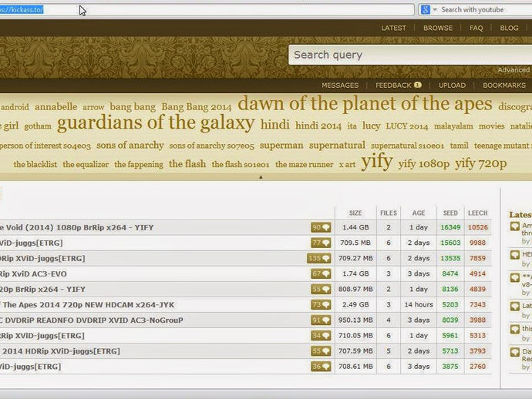
Task: Sort torrents by FILES column header
Action: (389, 213)
